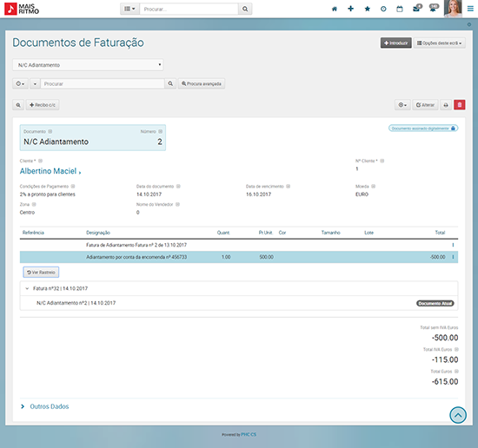Focus the document Procurar search field
The width and height of the screenshot is (478, 448).
coord(103,83)
